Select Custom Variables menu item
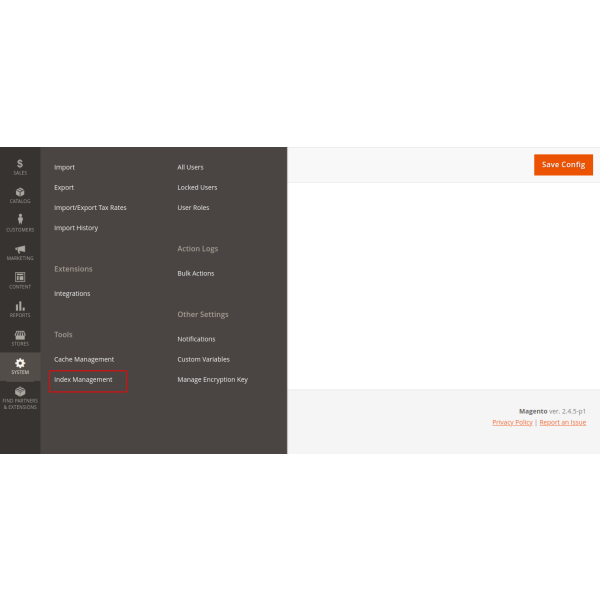The height and width of the screenshot is (600, 600). pos(203,359)
